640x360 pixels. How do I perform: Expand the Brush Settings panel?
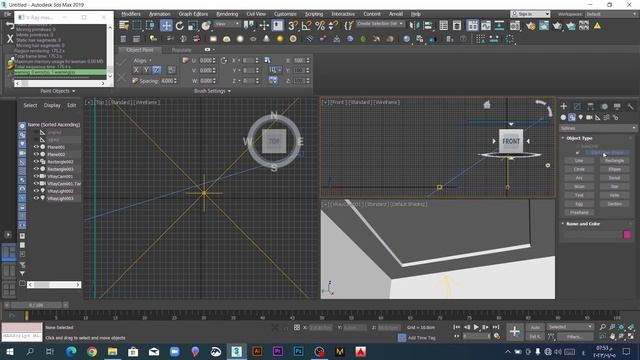click(x=212, y=91)
